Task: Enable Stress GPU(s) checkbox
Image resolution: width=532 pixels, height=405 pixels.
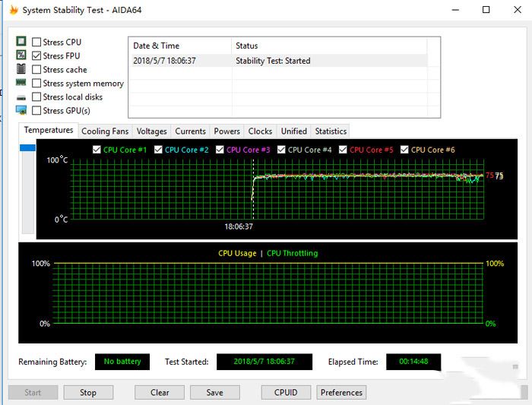Action: click(x=36, y=111)
